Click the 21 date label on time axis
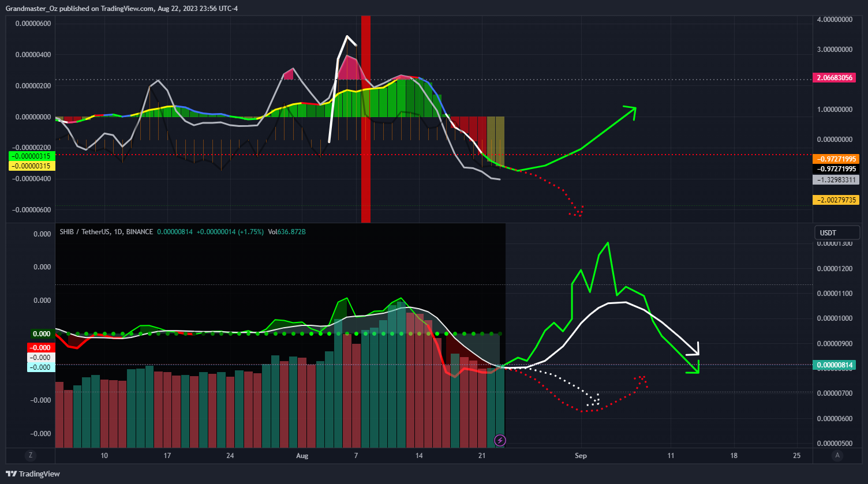 tap(481, 456)
